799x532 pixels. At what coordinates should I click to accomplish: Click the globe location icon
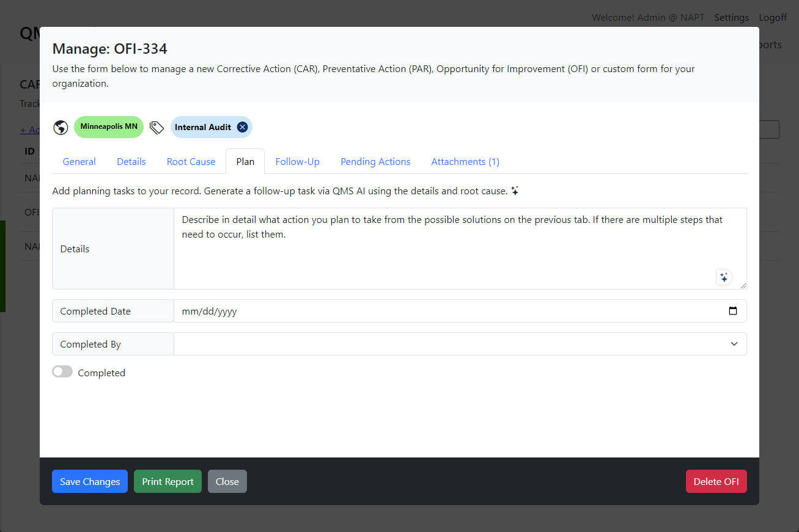pyautogui.click(x=60, y=127)
